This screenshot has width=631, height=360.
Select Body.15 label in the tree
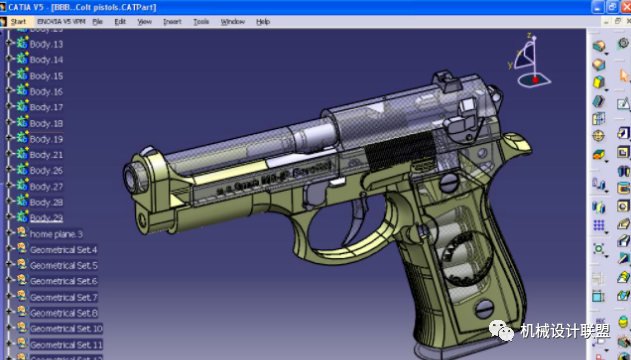46,76
